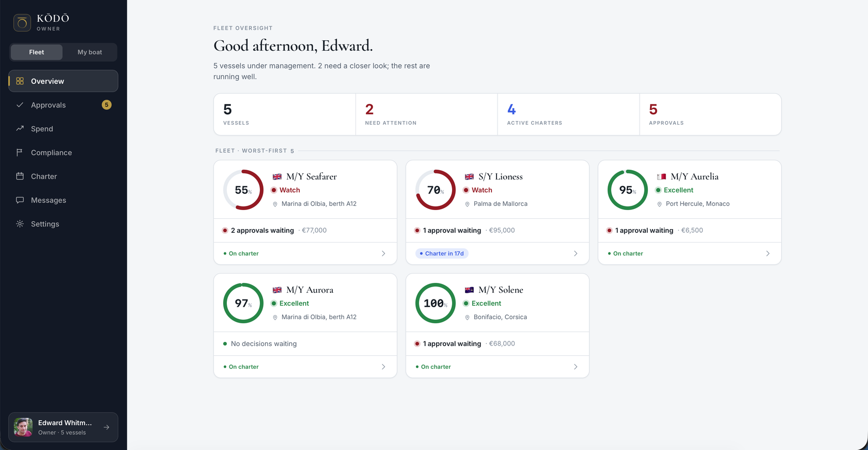Open "1 approval waiting" €68,000 on Solene

tap(452, 344)
